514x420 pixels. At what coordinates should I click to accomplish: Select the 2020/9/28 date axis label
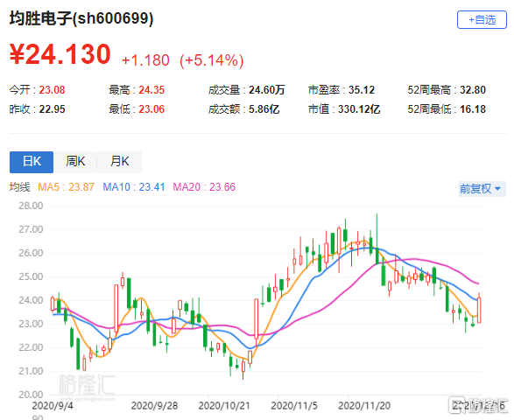[x=154, y=406]
